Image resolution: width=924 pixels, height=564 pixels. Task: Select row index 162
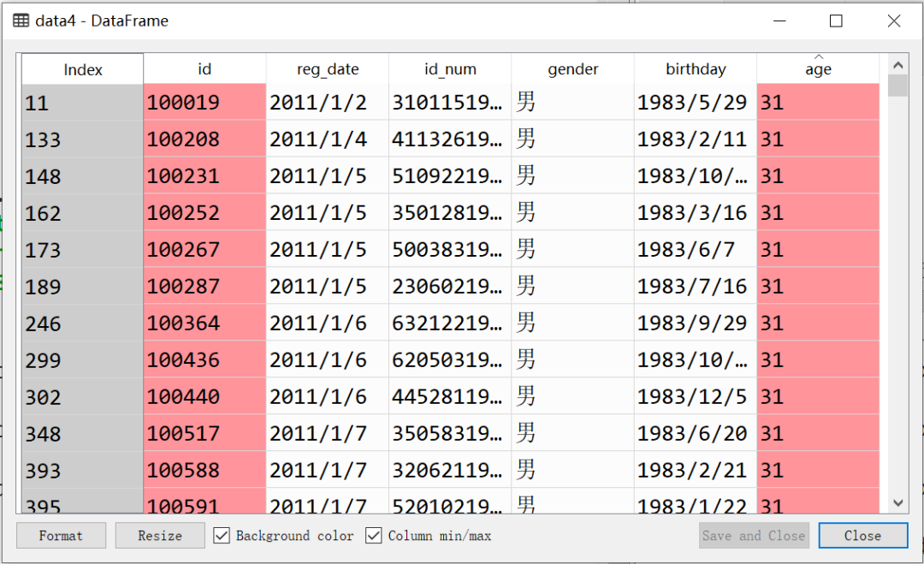[82, 213]
